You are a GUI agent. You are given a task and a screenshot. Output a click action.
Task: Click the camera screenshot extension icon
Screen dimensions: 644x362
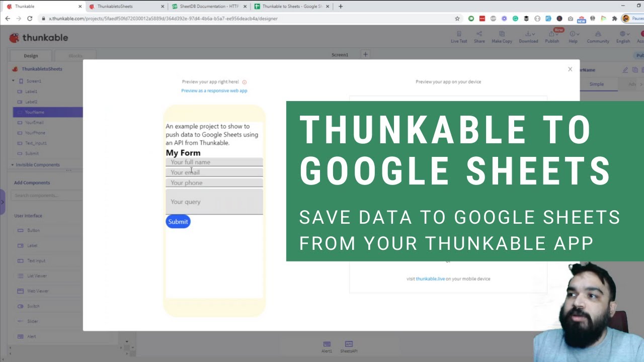570,19
